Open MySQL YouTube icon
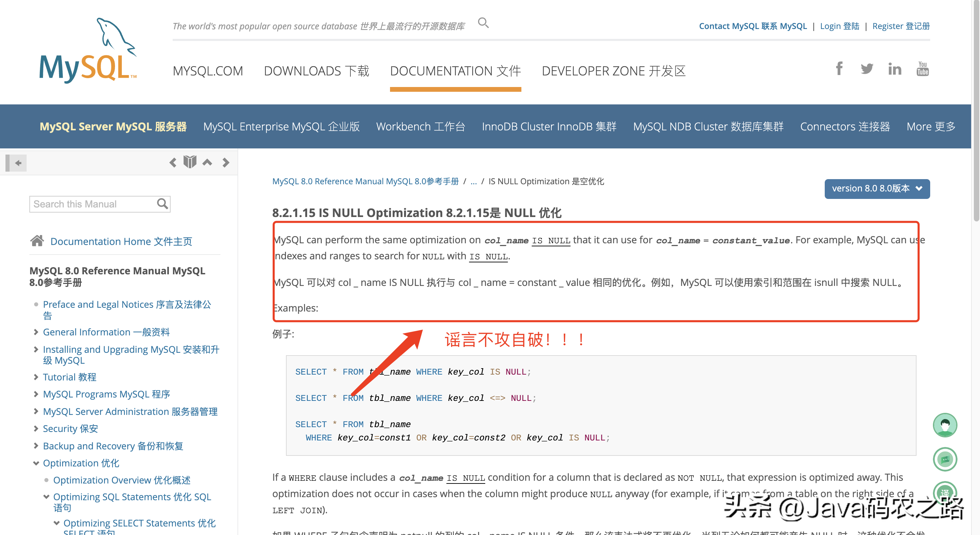 [x=922, y=69]
